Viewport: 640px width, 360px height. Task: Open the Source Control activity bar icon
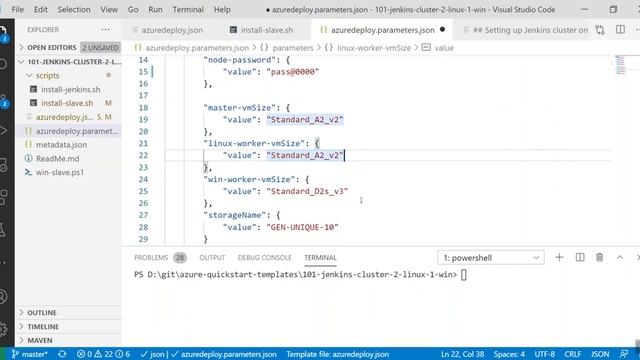pyautogui.click(x=3, y=99)
